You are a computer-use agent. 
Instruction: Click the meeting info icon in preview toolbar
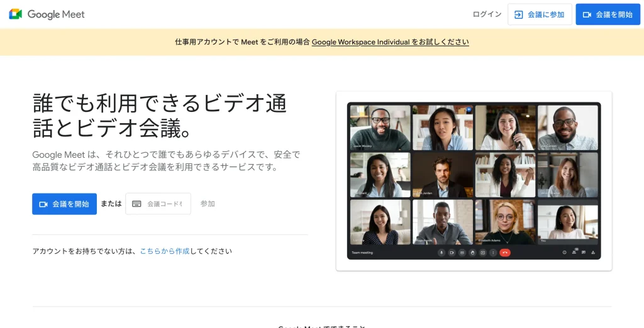click(564, 253)
